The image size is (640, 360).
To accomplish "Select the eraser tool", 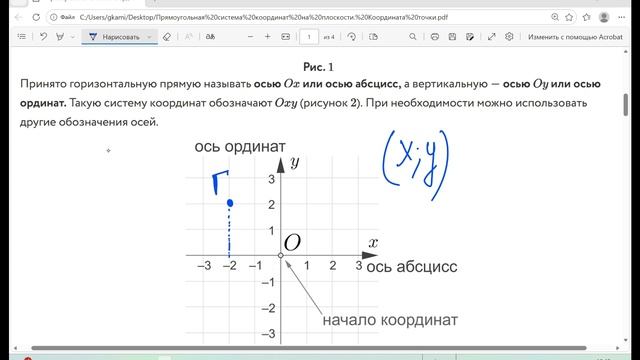I will (x=167, y=37).
